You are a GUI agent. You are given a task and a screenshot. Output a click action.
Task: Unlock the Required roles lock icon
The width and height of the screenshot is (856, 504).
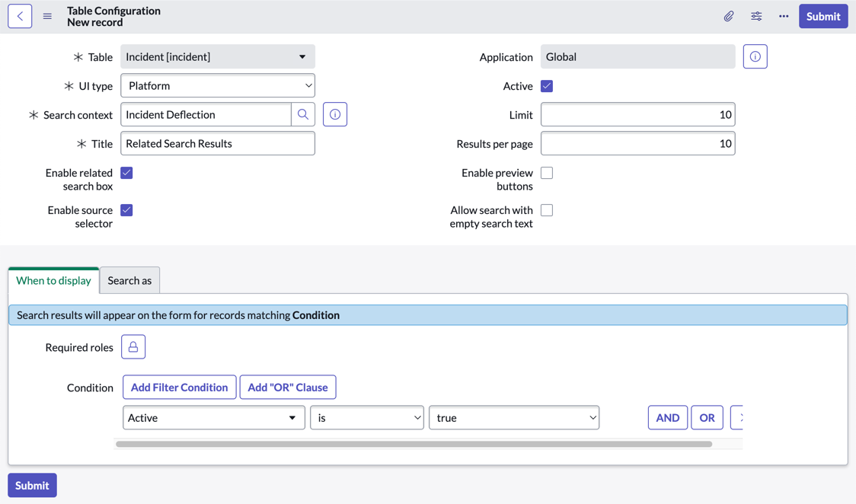point(133,347)
